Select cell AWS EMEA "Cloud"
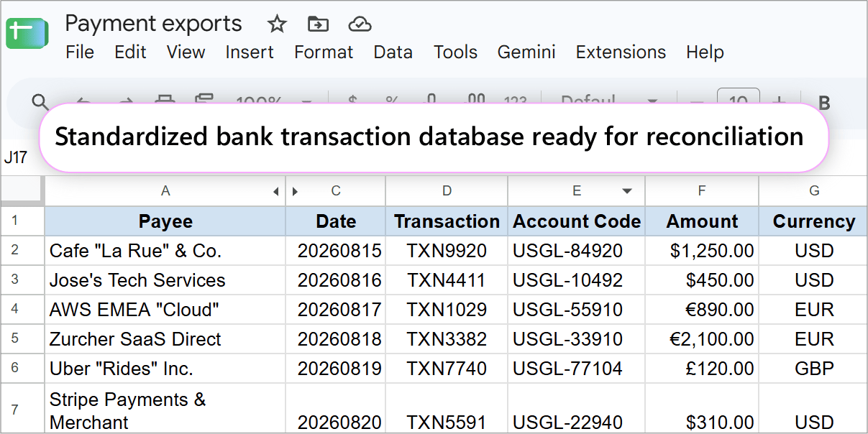 coord(165,310)
